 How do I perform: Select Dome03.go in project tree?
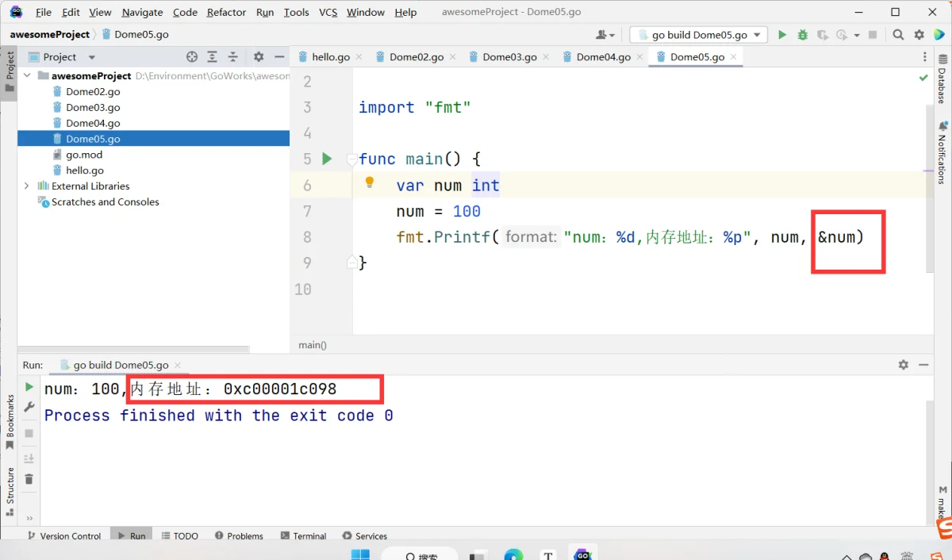click(93, 107)
